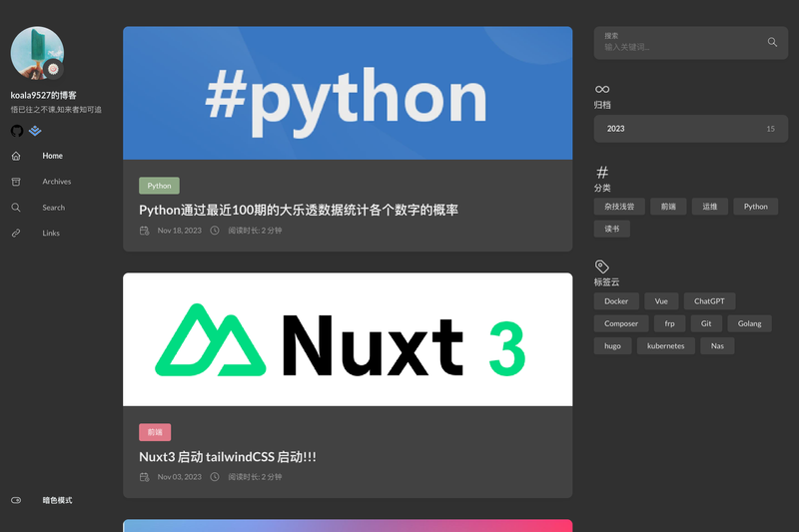Image resolution: width=799 pixels, height=532 pixels.
Task: Open the Nuxt 3 article cover image
Action: (x=348, y=339)
